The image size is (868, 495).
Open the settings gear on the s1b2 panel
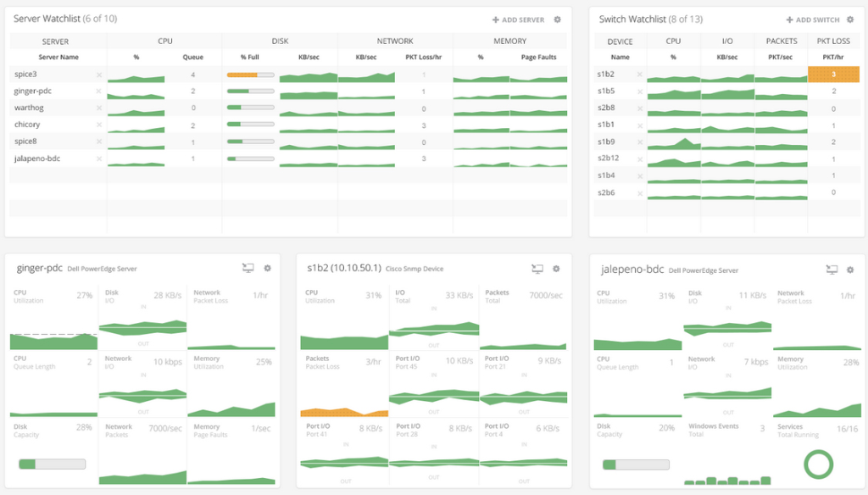tap(556, 268)
